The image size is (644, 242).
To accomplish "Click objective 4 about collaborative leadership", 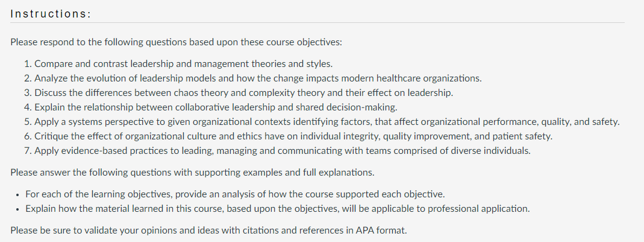I will pyautogui.click(x=211, y=107).
